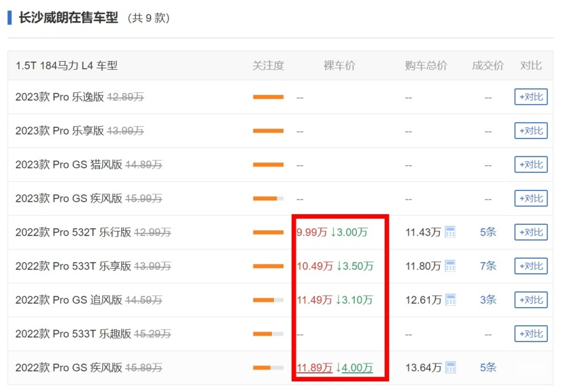
Task: Click the 12.61万 total purchase price
Action: coord(423,300)
